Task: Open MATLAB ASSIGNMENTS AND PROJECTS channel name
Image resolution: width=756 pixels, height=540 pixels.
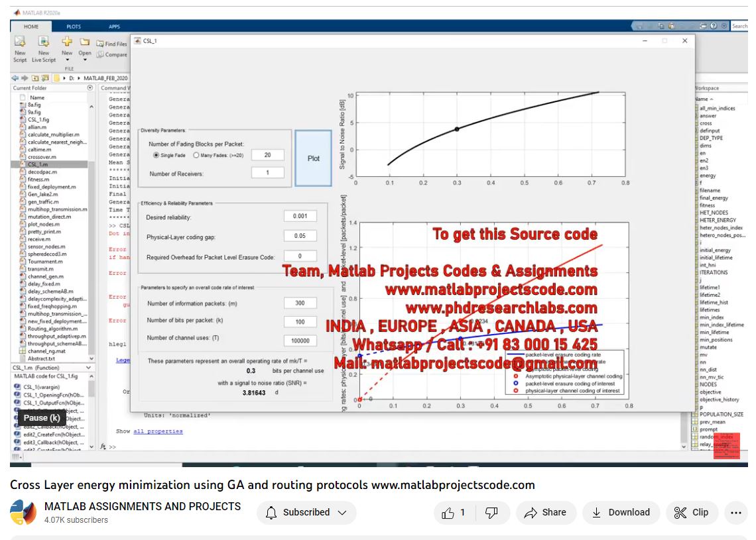Action: click(143, 506)
